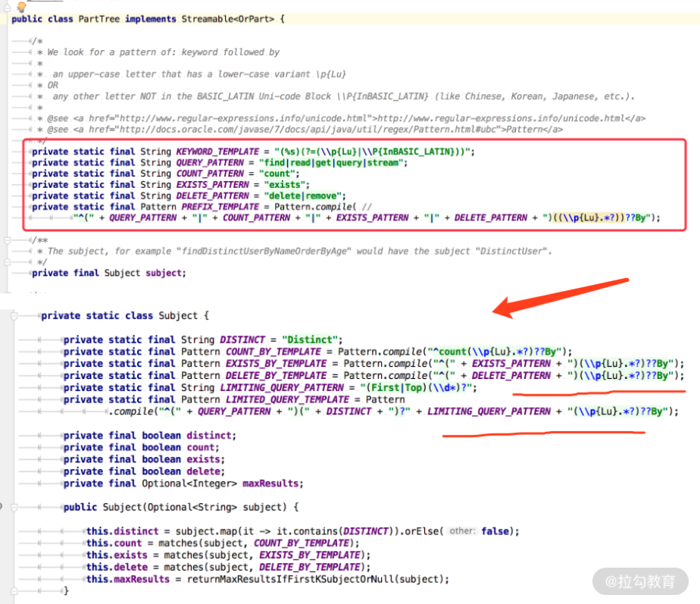Click the Streamable<OrPart> interface reference
The height and width of the screenshot is (604, 700).
(x=228, y=19)
